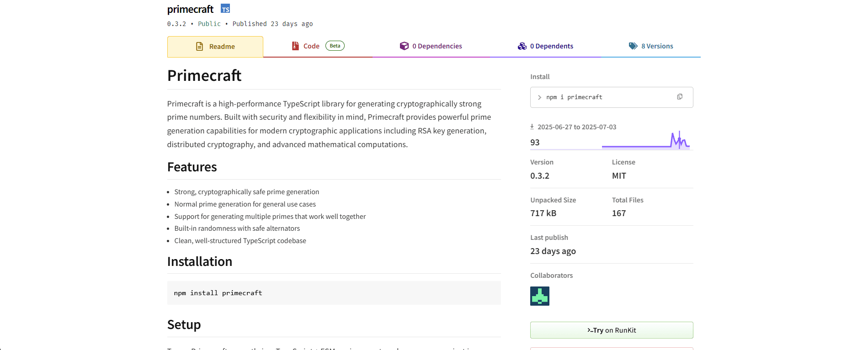Click the Beta badge on Code tab
The height and width of the screenshot is (350, 868).
pos(335,46)
